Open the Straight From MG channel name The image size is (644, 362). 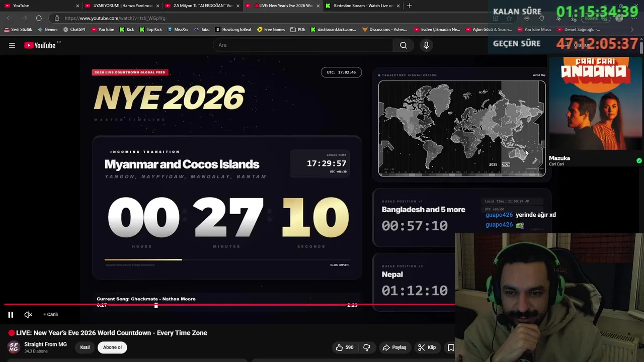pyautogui.click(x=45, y=344)
